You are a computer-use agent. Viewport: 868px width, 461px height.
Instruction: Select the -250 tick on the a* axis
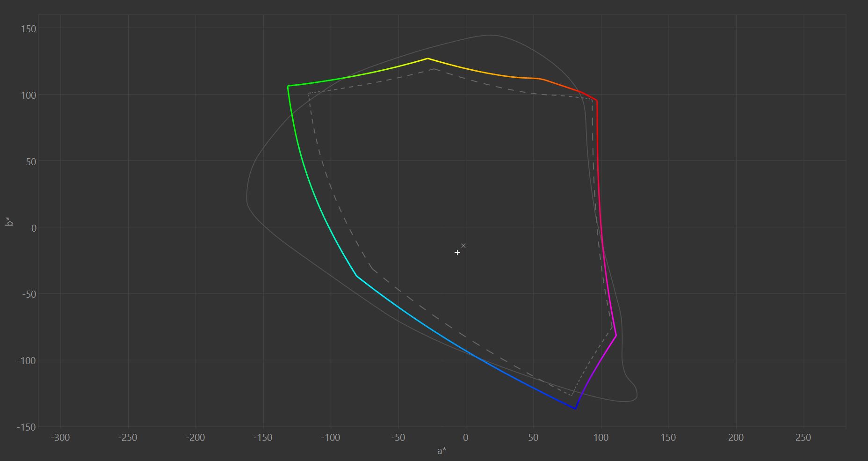128,438
